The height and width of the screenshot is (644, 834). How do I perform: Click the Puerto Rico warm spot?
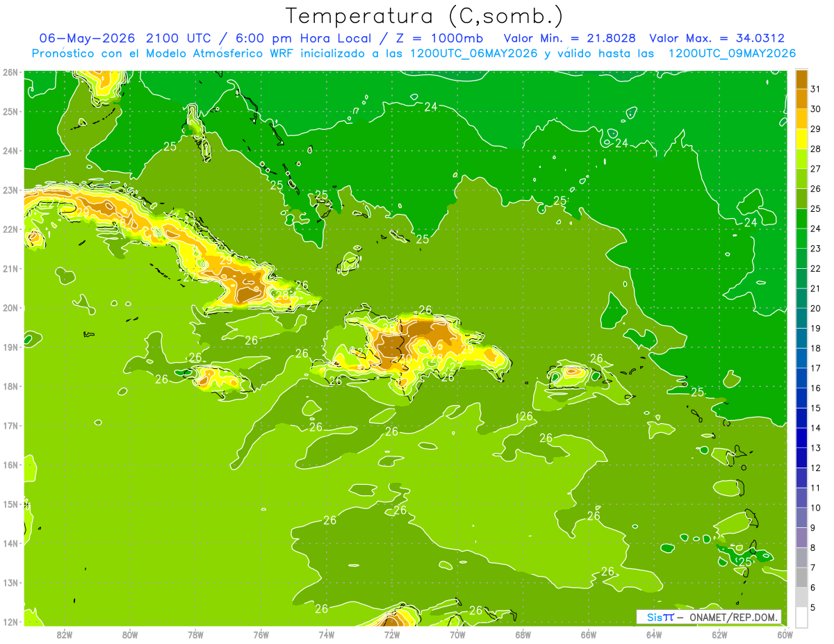(x=573, y=372)
